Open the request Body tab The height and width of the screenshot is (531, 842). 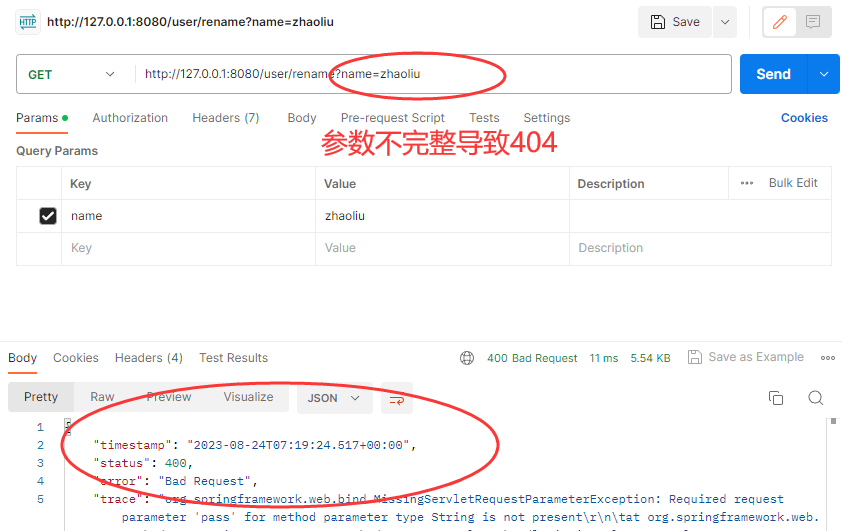click(302, 118)
